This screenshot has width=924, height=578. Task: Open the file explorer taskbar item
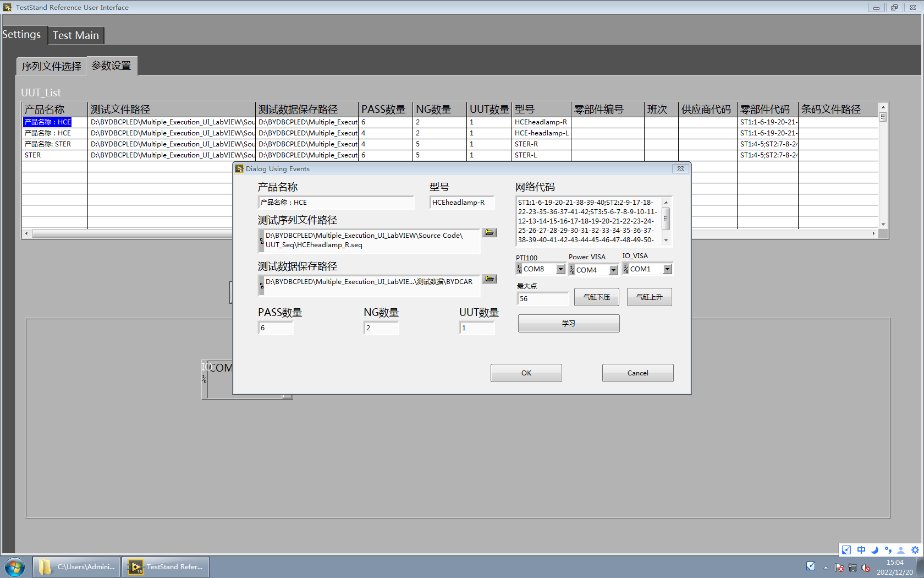[x=76, y=567]
